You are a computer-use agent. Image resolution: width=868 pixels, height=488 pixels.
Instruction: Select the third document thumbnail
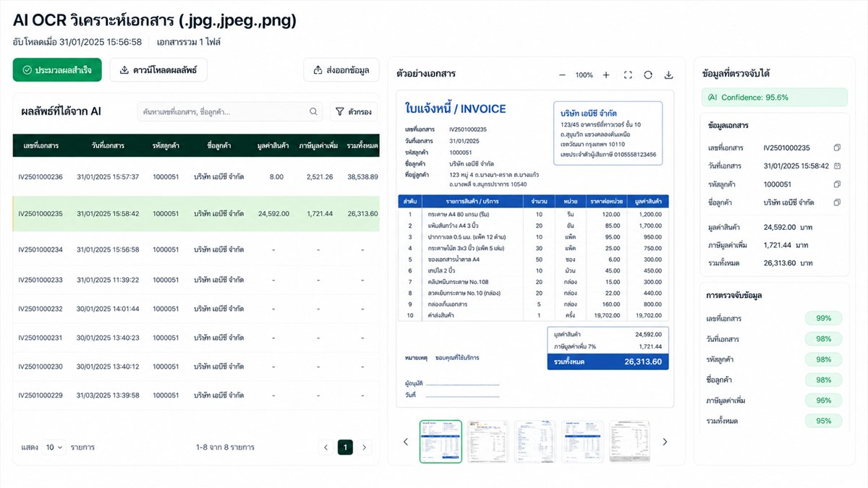pos(535,442)
